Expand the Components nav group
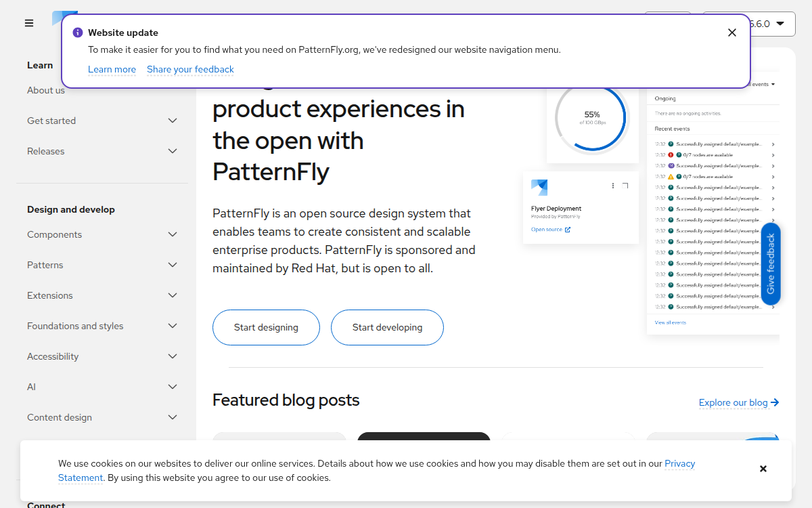Screen dimensions: 812x508 tap(102, 234)
